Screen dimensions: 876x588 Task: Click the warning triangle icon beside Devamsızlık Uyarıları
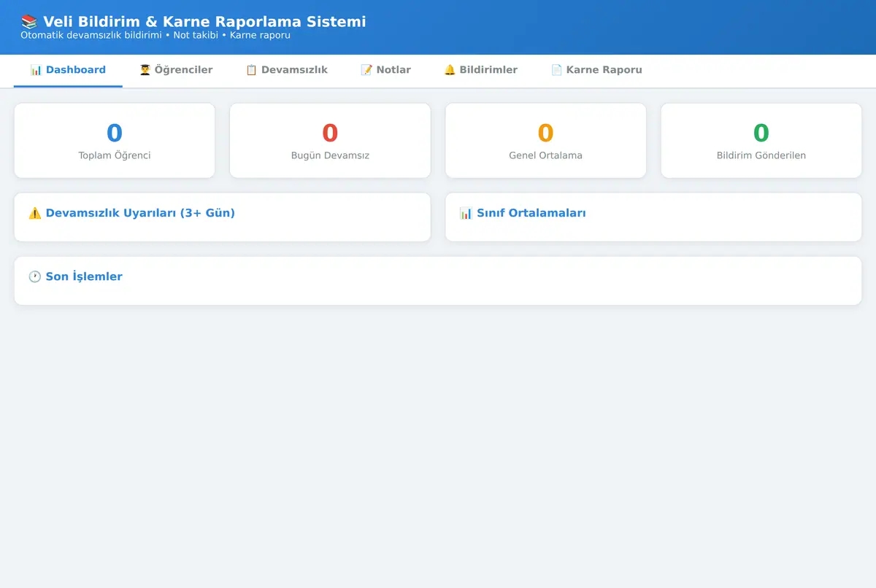[35, 213]
